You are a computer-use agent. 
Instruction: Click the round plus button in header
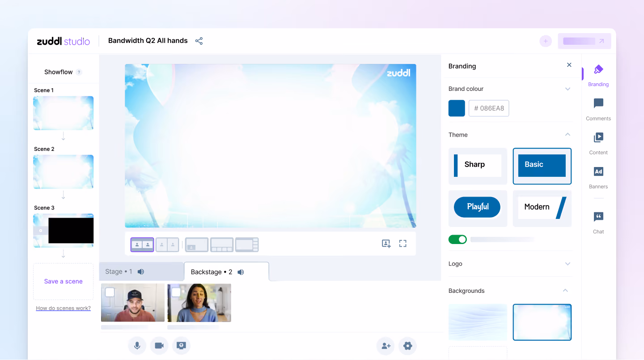546,41
